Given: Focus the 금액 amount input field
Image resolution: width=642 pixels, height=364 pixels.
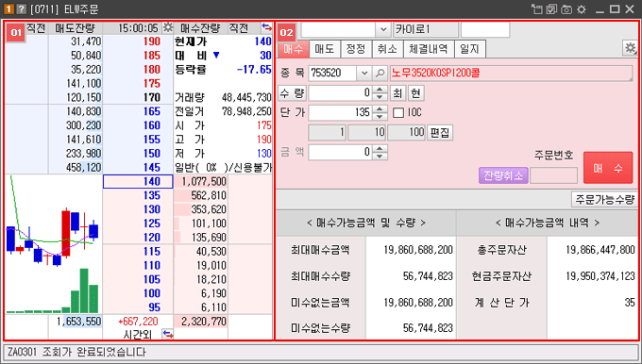Looking at the screenshot, I should coord(341,152).
